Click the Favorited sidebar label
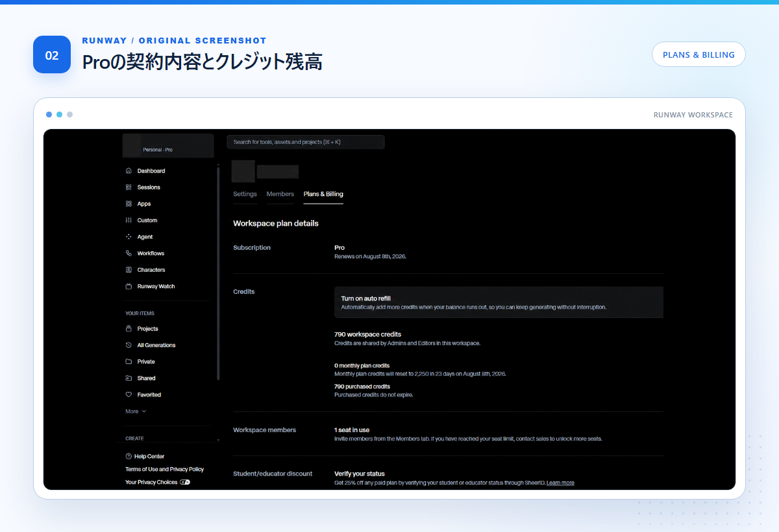779x532 pixels. coord(149,394)
